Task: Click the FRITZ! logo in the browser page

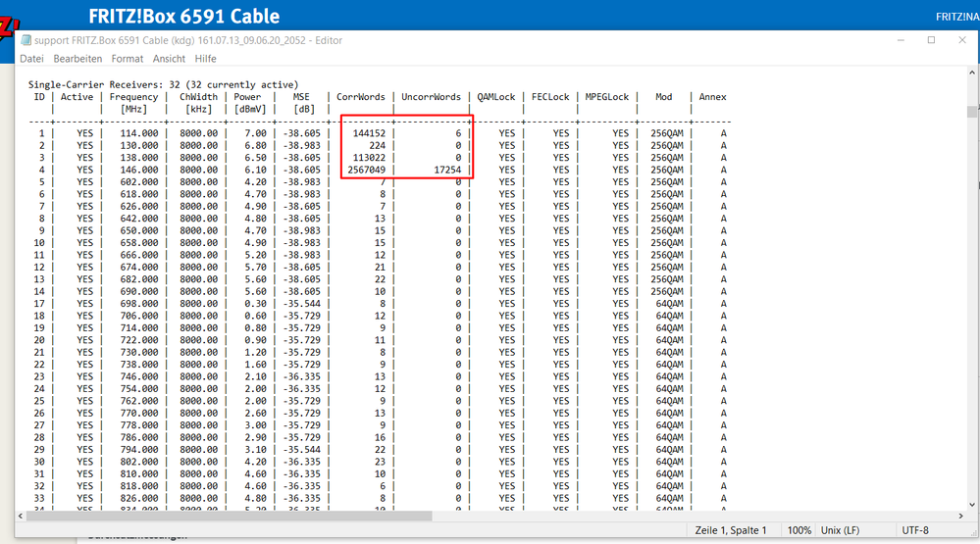Action: pyautogui.click(x=8, y=28)
